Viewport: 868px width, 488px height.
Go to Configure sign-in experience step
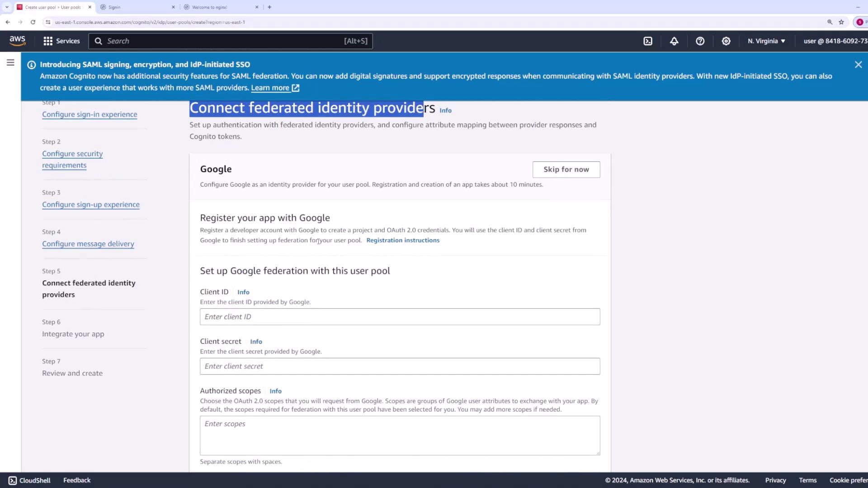[90, 114]
